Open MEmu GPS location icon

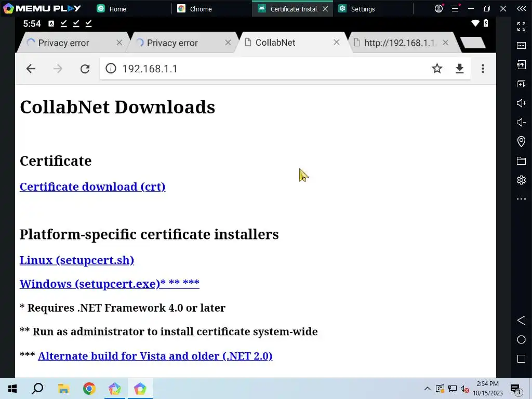pos(521,141)
